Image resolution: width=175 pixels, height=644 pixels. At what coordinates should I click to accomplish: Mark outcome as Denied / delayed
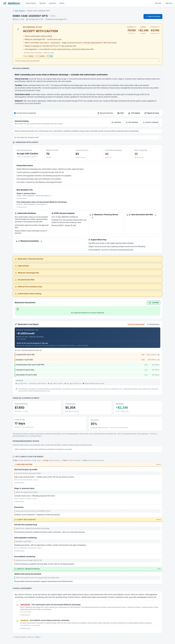pyautogui.click(x=150, y=122)
